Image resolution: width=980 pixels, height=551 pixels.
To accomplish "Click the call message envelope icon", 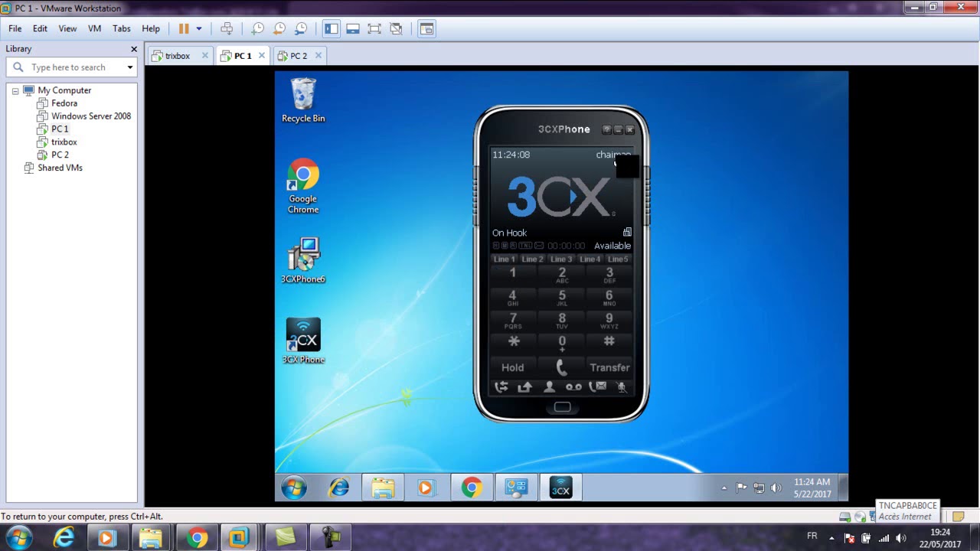I will tap(598, 387).
